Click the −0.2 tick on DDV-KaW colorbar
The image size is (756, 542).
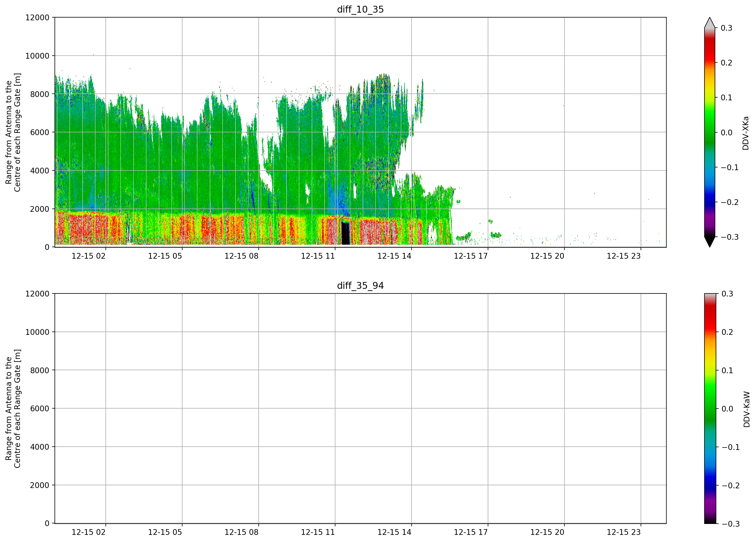coord(731,486)
